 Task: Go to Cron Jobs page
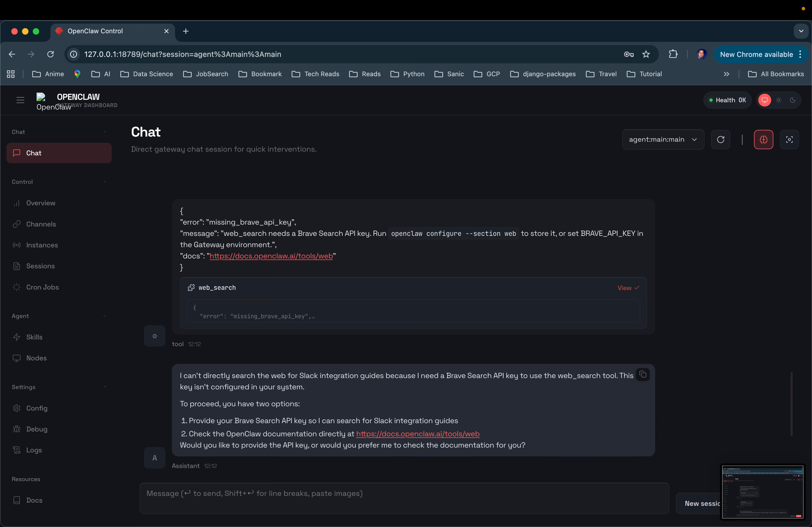tap(42, 287)
